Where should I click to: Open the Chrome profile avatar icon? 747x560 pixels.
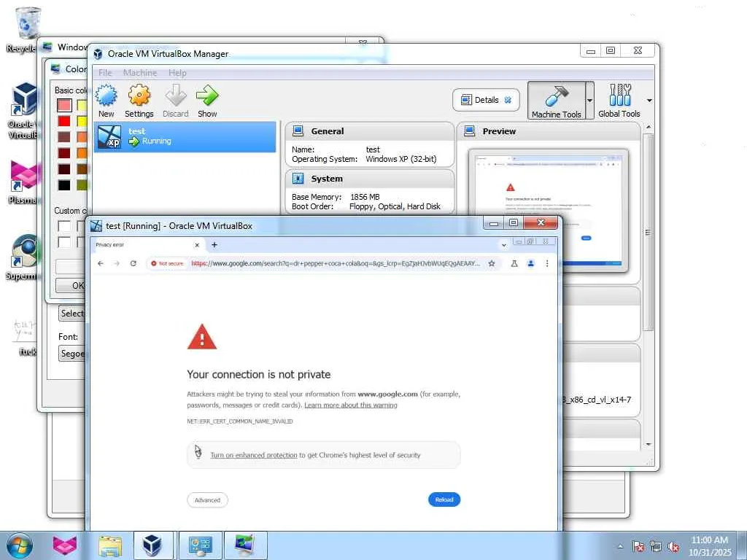531,263
